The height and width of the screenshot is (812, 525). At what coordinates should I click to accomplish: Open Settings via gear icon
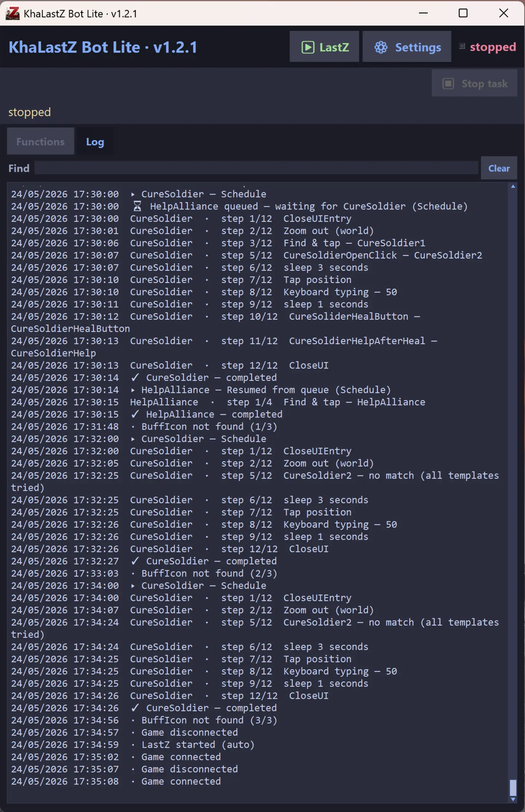381,47
